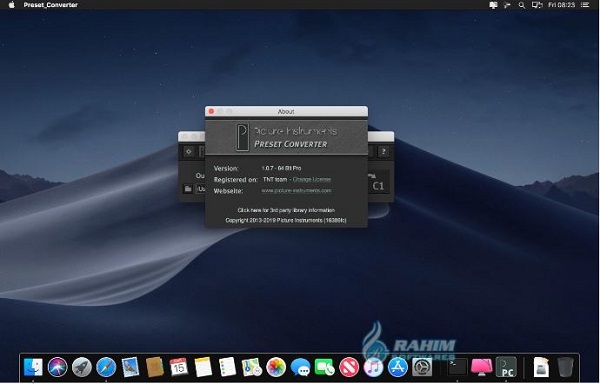Click the Preset Converter PC Dock icon
The width and height of the screenshot is (600, 384).
pyautogui.click(x=506, y=367)
